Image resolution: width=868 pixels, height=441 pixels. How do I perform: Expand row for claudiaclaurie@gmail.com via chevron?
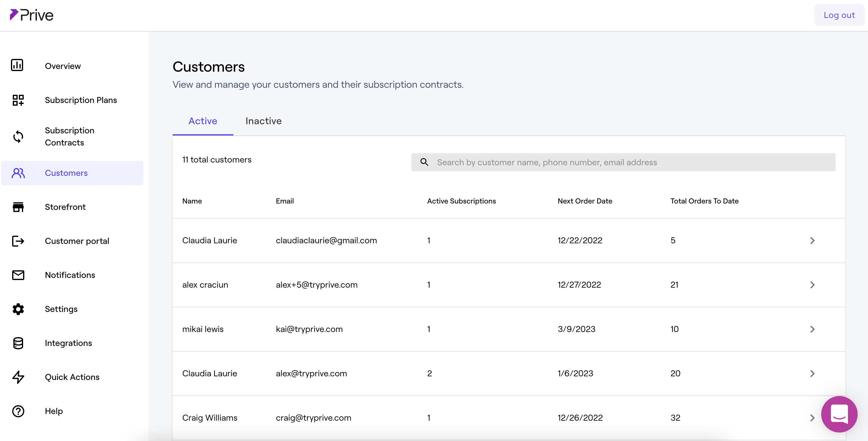click(812, 241)
